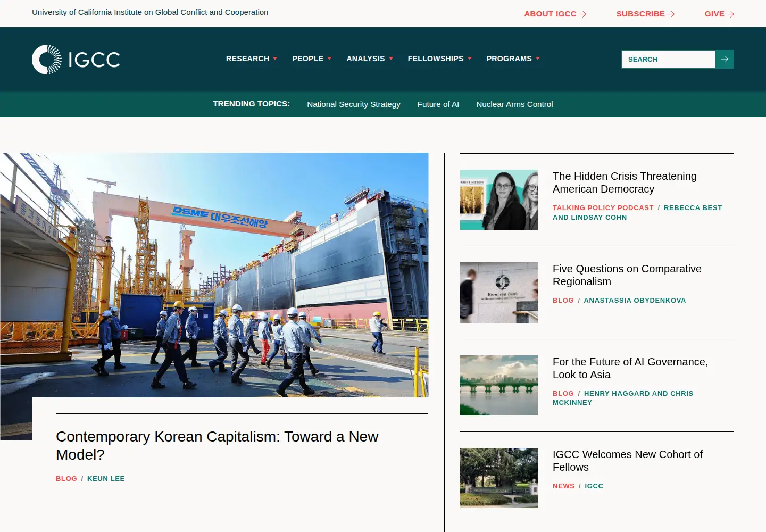The width and height of the screenshot is (766, 532).
Task: Click ANASTASSIA OBYDENKOVA author link
Action: [x=635, y=301]
